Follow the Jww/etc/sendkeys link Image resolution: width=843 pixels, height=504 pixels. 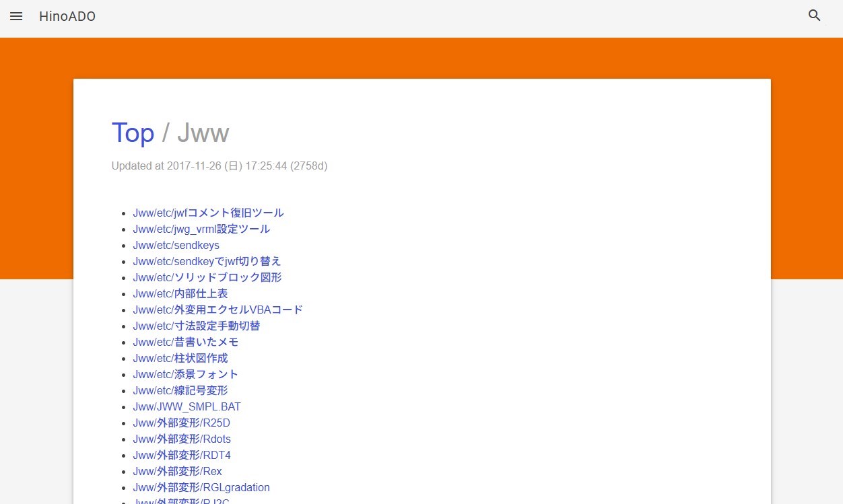pyautogui.click(x=176, y=245)
